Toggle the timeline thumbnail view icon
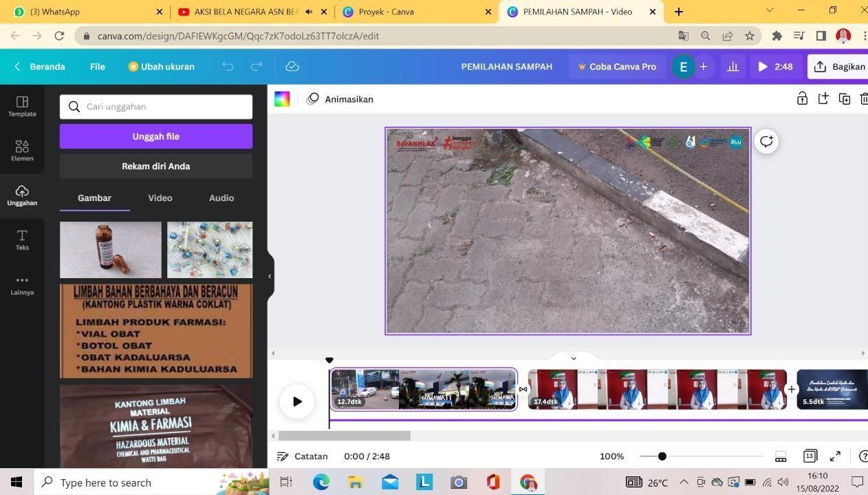The height and width of the screenshot is (495, 868). pos(781,456)
